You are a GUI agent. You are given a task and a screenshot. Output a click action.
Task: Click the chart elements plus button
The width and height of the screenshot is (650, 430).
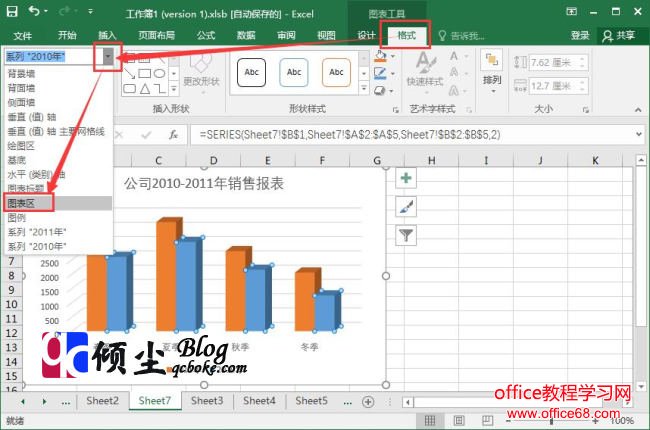(406, 178)
